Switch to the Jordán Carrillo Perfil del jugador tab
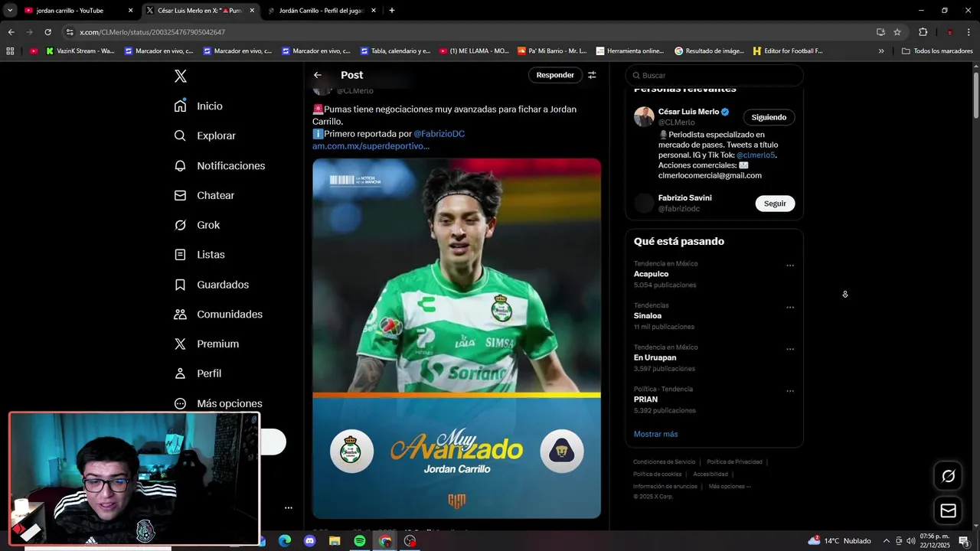Viewport: 980px width, 551px height. pyautogui.click(x=322, y=11)
